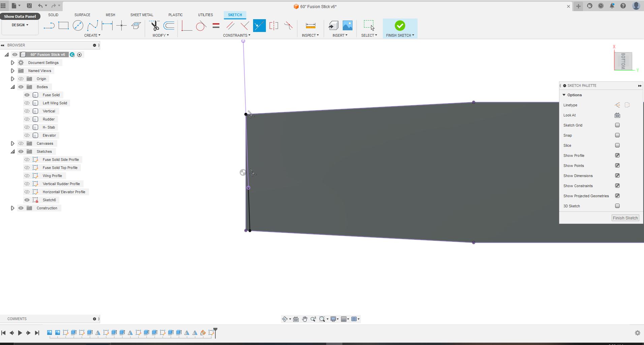Click the Insert Canvas image icon
Image resolution: width=644 pixels, height=345 pixels.
tap(347, 26)
